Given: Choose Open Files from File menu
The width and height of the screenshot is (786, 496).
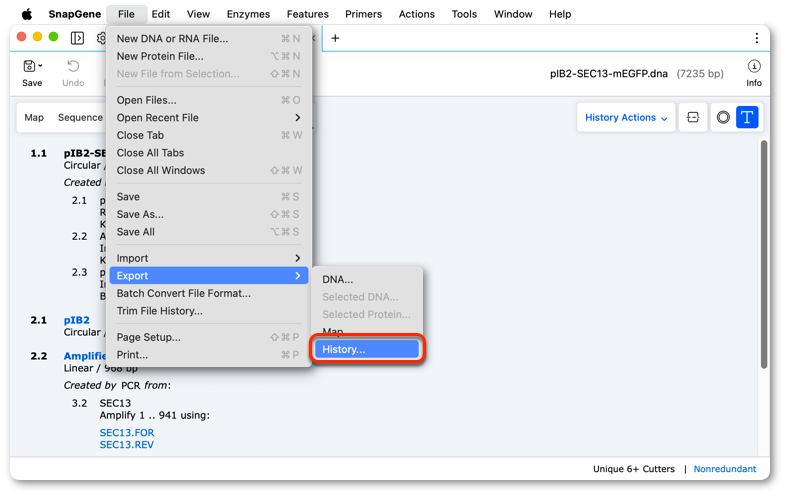Looking at the screenshot, I should click(x=209, y=100).
